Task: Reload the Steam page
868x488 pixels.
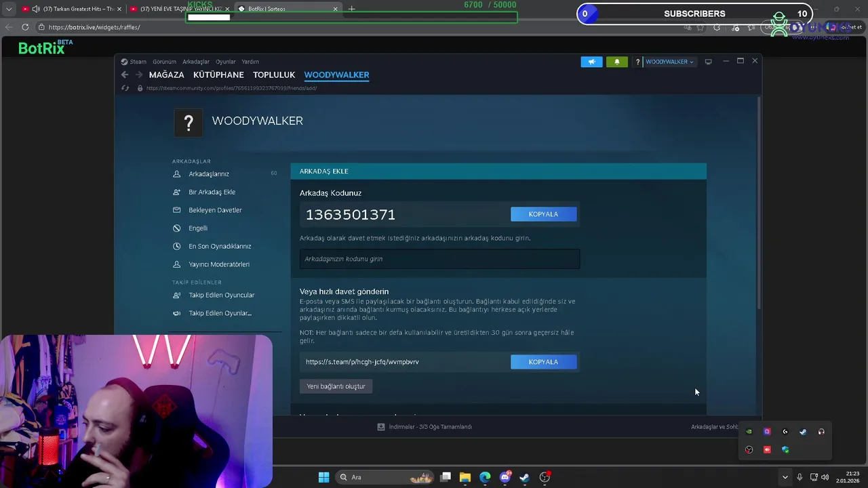Action: [x=125, y=88]
